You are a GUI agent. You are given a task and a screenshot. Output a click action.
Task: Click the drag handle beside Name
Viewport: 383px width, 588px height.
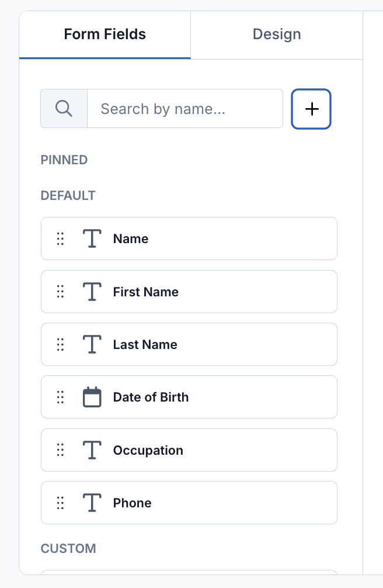(x=60, y=238)
